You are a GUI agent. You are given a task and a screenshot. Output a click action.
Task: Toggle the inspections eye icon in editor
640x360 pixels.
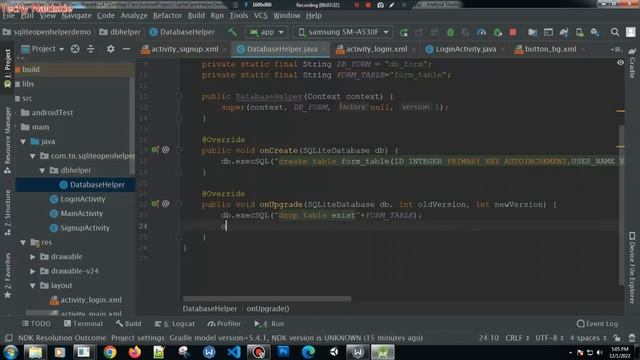tap(620, 63)
